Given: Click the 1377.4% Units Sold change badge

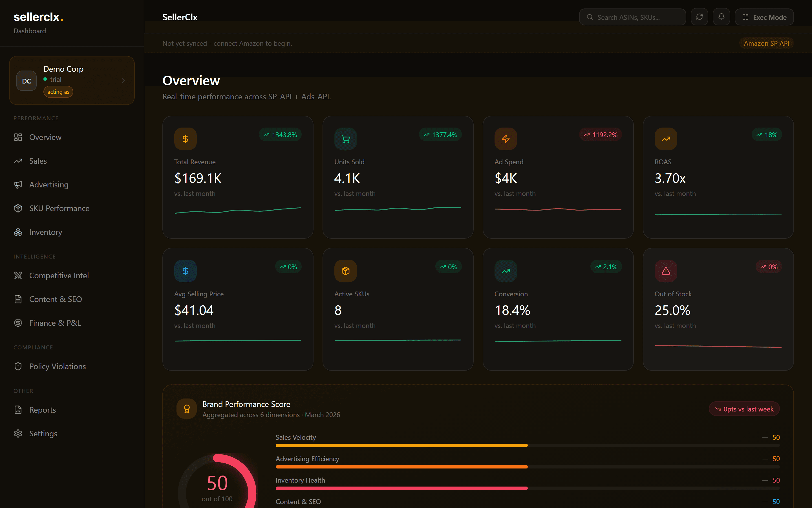Looking at the screenshot, I should pyautogui.click(x=440, y=135).
